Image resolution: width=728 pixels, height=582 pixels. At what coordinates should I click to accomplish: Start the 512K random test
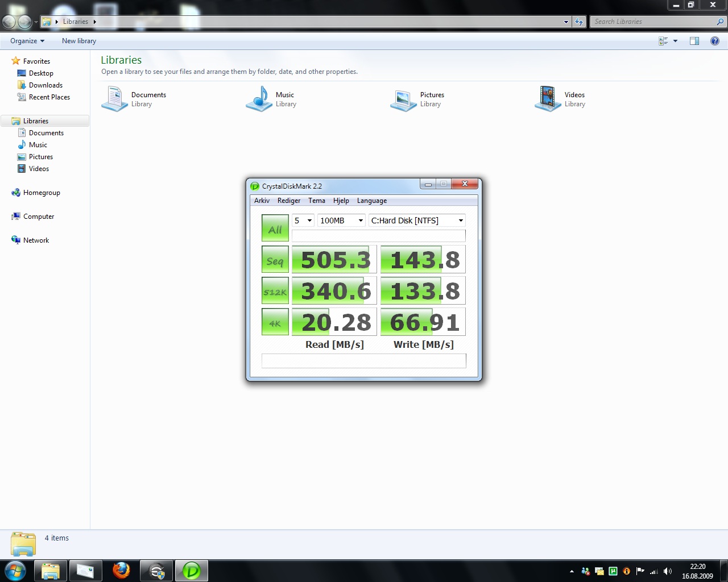click(275, 291)
